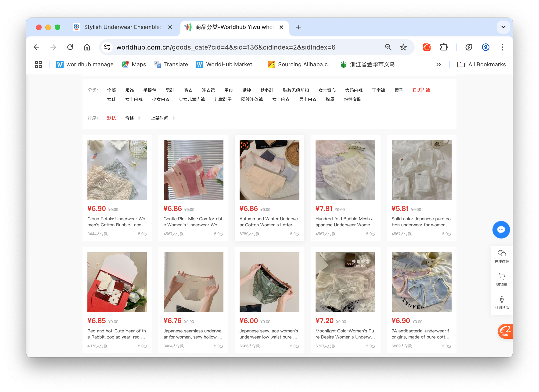Select the 女士内裤 category

point(134,99)
